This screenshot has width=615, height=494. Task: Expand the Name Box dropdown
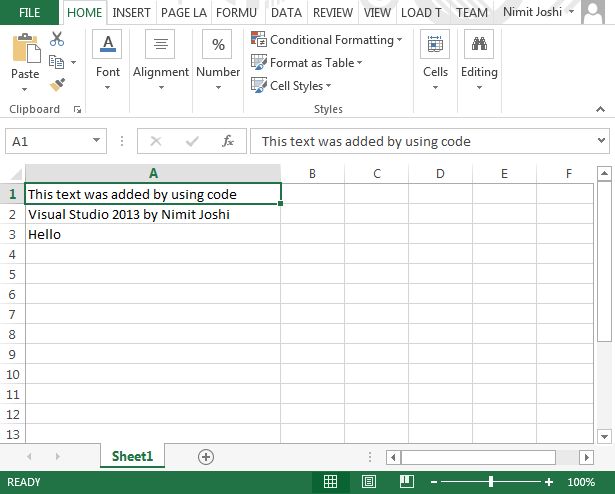tap(96, 140)
